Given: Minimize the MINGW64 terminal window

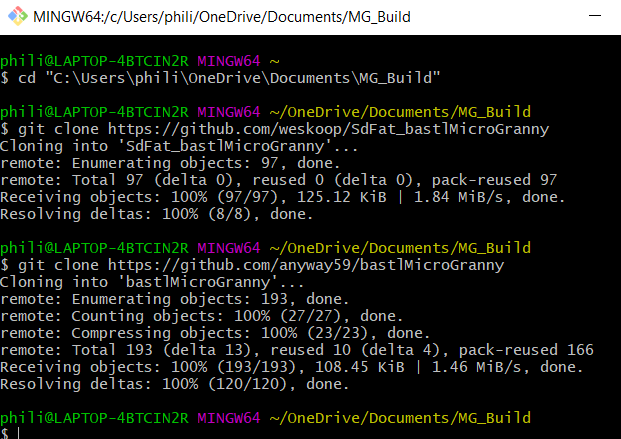Looking at the screenshot, I should tap(598, 18).
